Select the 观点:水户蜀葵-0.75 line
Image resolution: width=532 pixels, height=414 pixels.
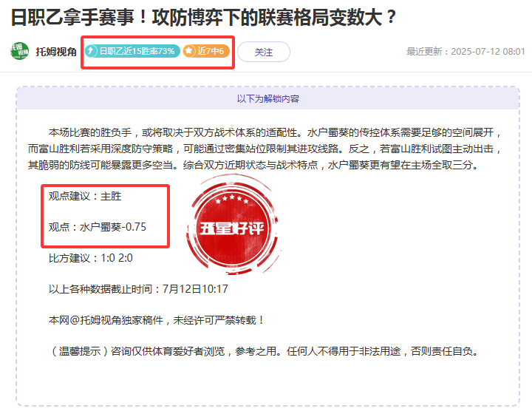(98, 227)
